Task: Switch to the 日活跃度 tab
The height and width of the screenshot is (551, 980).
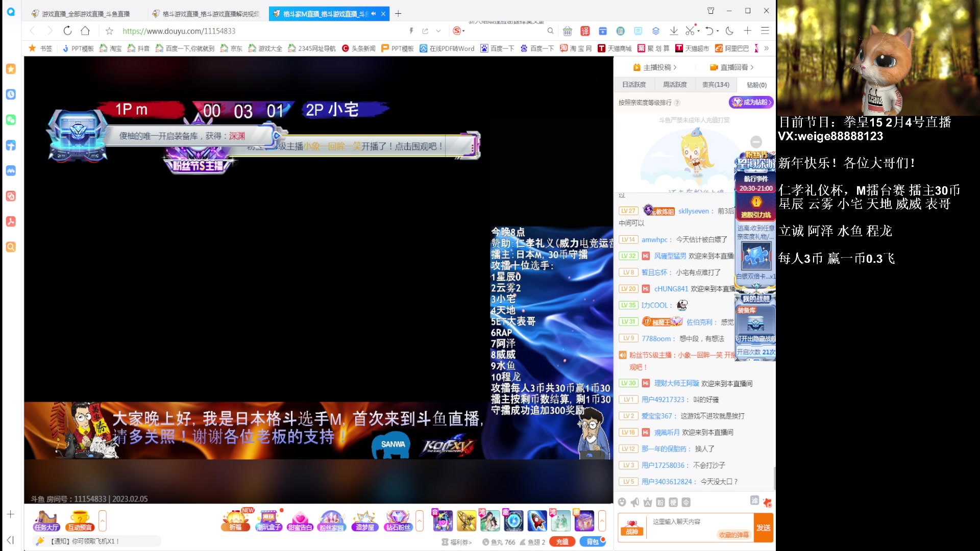Action: point(634,85)
